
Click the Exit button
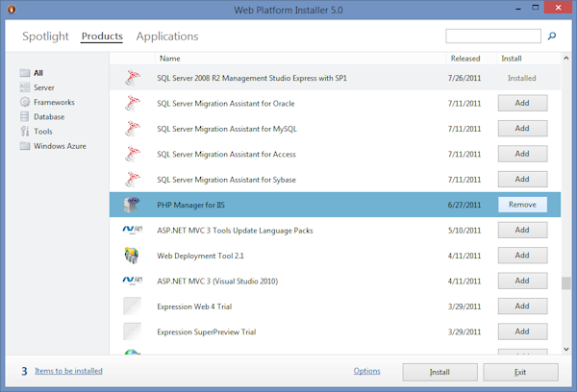(x=520, y=372)
